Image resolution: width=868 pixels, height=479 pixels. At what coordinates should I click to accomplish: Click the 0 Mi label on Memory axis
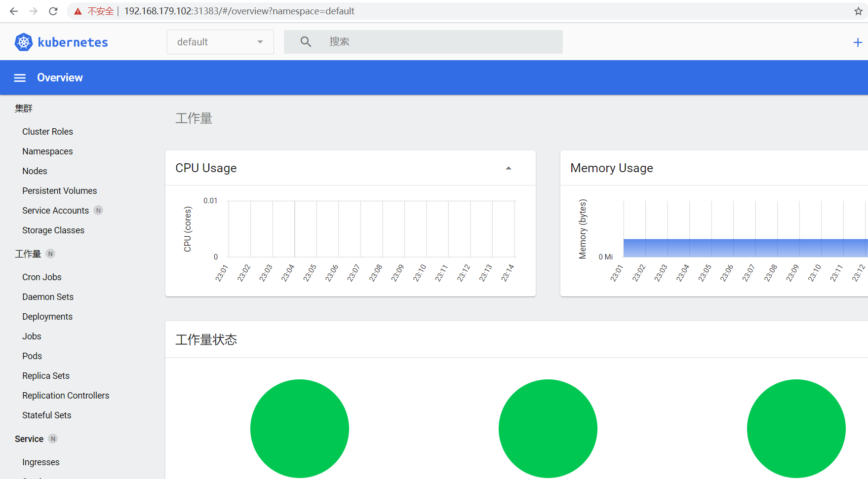tap(605, 257)
